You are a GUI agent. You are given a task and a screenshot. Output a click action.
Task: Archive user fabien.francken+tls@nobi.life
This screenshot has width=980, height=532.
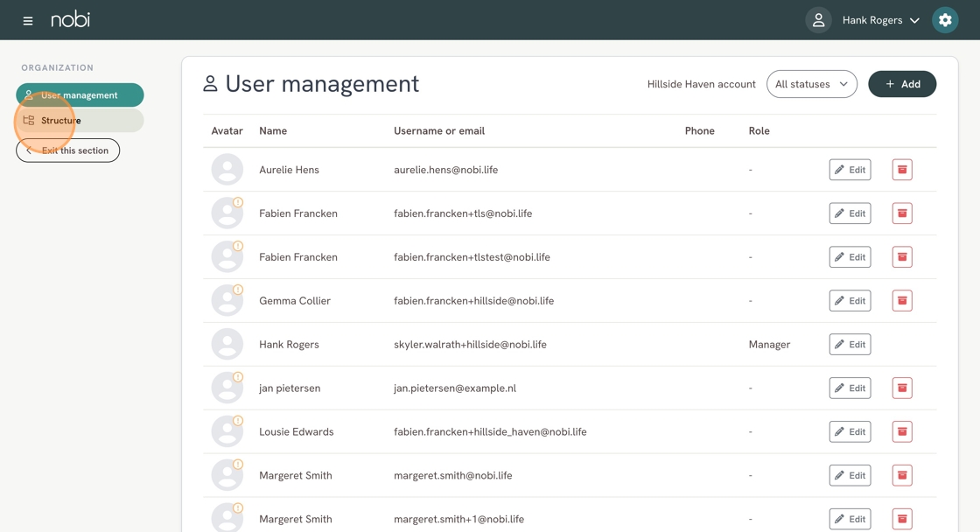point(902,213)
